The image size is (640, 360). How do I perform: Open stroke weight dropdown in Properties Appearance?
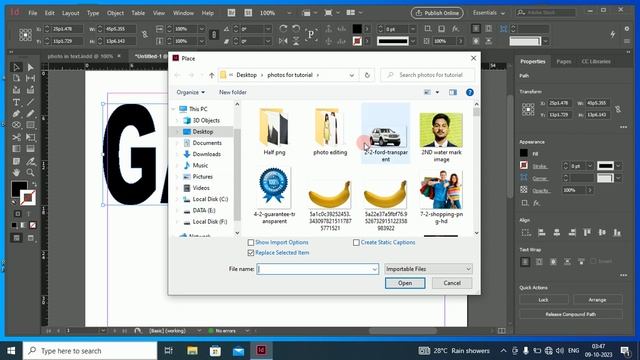tap(590, 166)
